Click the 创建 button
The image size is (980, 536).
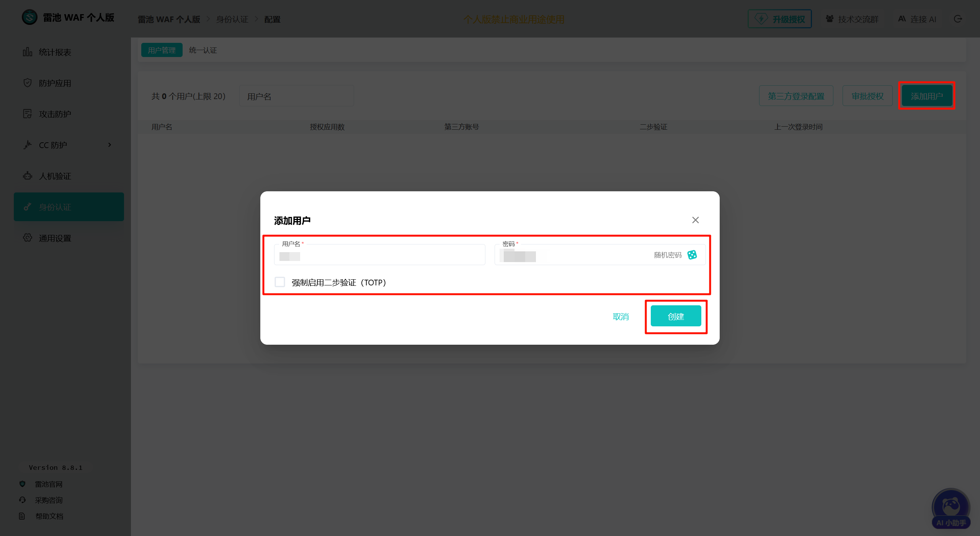(x=676, y=316)
